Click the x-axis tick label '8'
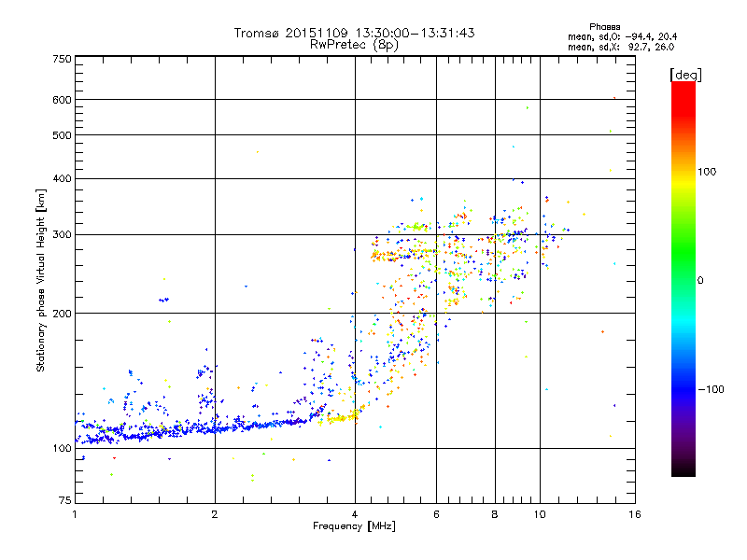Screen dimensions: 747x560 tap(495, 514)
